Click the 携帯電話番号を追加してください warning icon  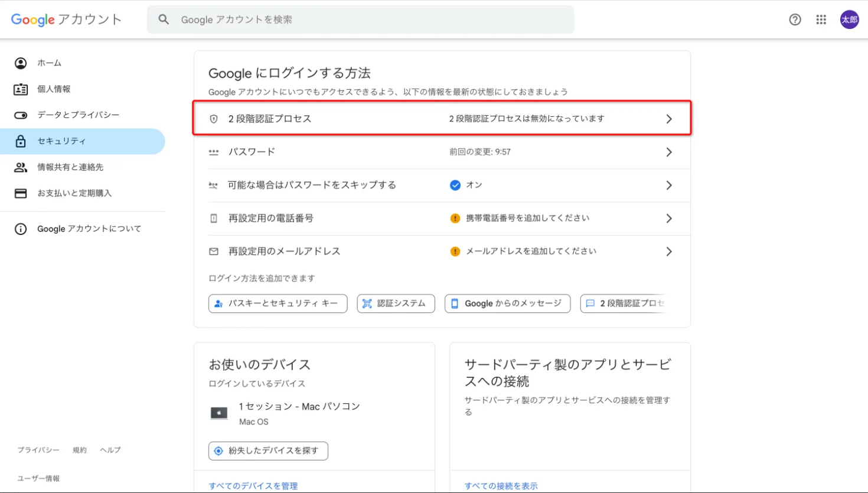point(455,218)
